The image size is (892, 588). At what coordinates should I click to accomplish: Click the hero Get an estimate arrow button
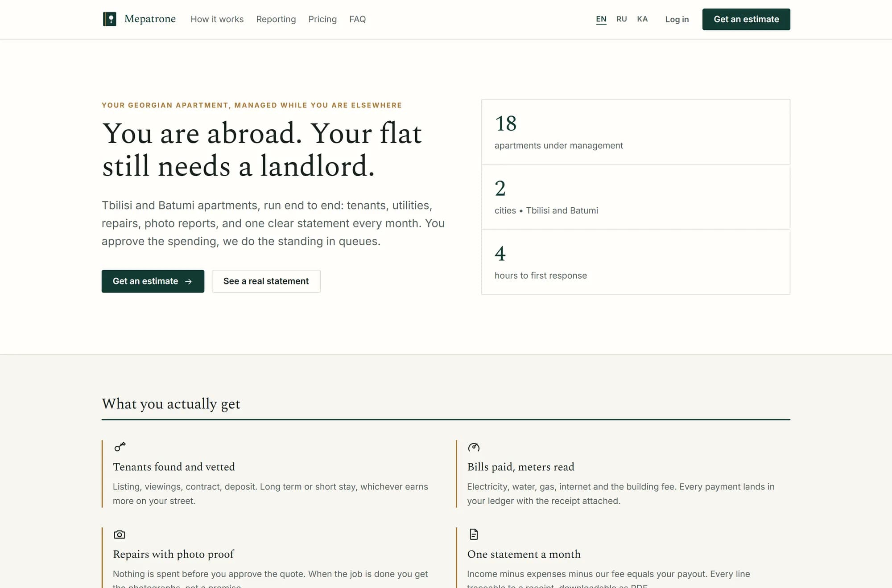click(153, 281)
